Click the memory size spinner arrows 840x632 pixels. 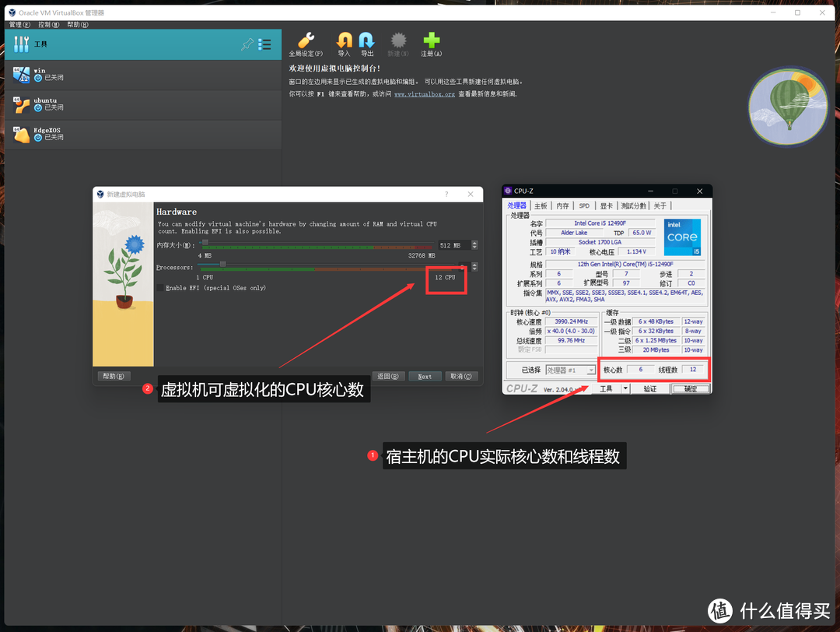[474, 245]
